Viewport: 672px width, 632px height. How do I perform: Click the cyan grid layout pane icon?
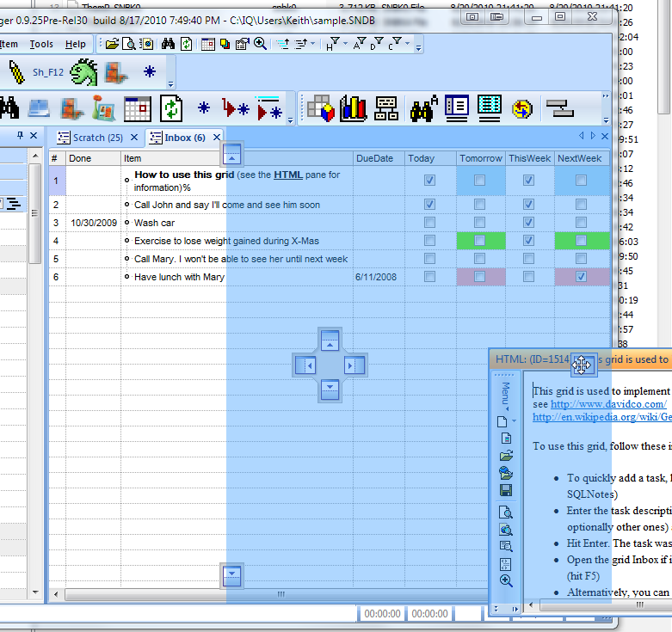pos(490,107)
